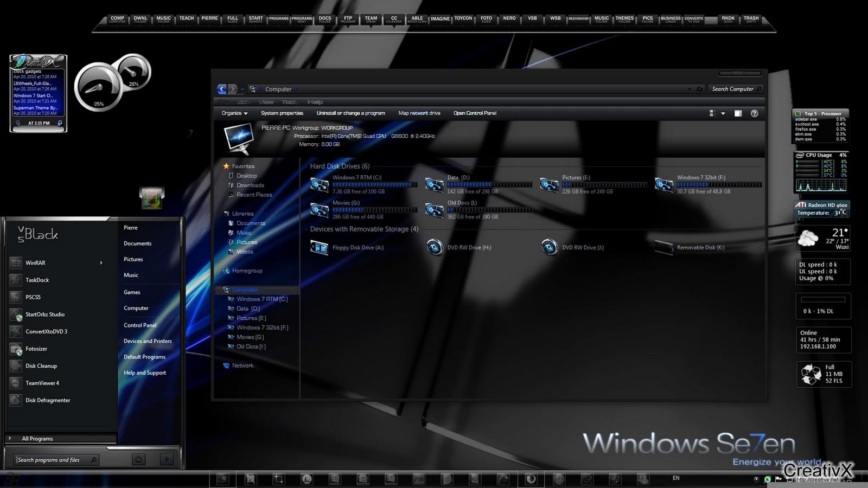The width and height of the screenshot is (868, 488).
Task: Open the View menu in Explorer
Action: tap(266, 102)
